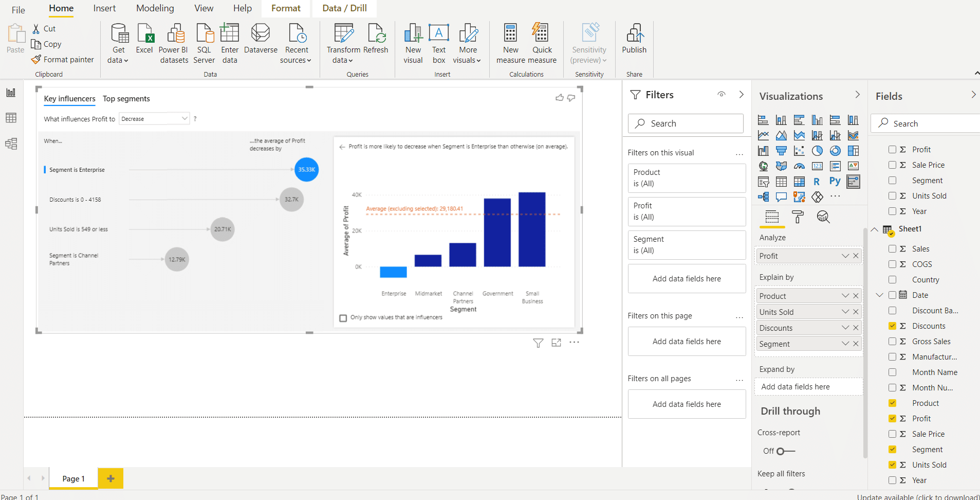Switch to the Top segments tab
This screenshot has width=980, height=500.
click(x=126, y=98)
